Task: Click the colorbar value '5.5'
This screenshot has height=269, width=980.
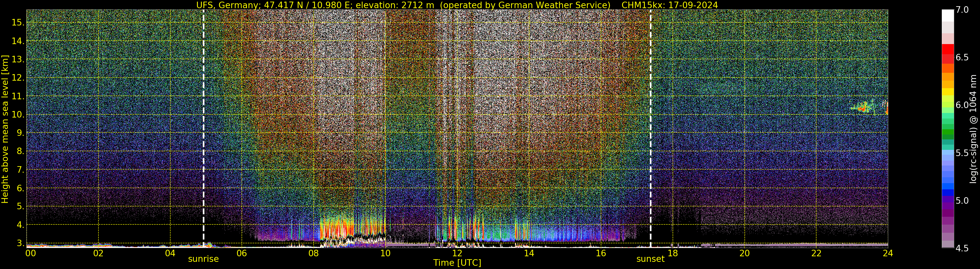Action: pyautogui.click(x=962, y=153)
